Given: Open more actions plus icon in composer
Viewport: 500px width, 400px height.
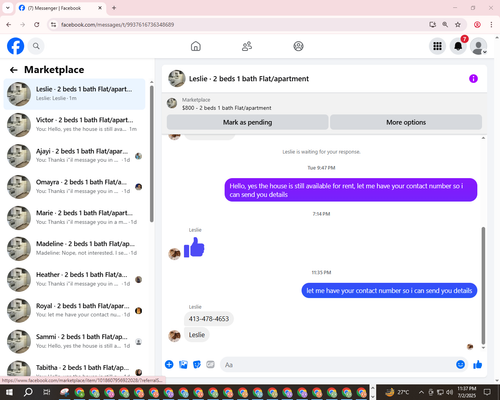Looking at the screenshot, I should click(169, 364).
